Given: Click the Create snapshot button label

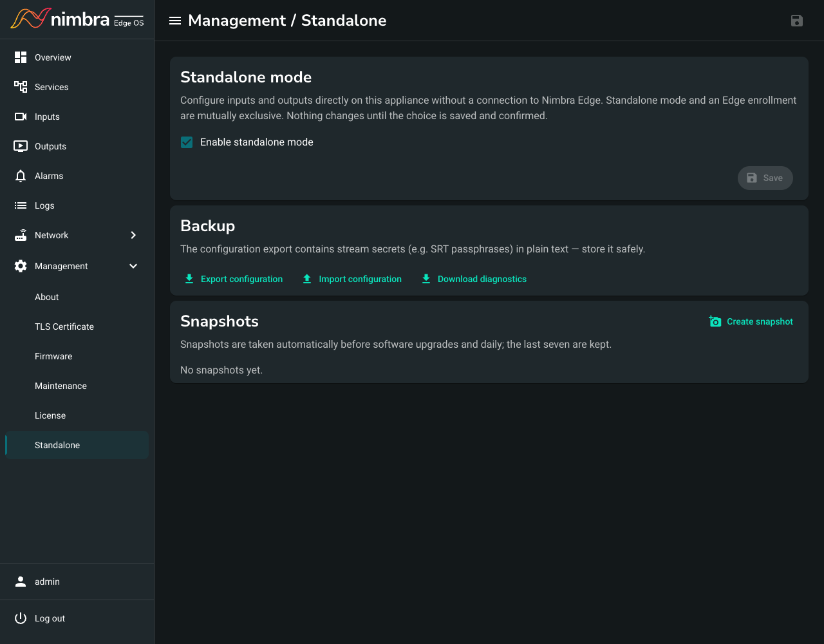Looking at the screenshot, I should pyautogui.click(x=760, y=321).
